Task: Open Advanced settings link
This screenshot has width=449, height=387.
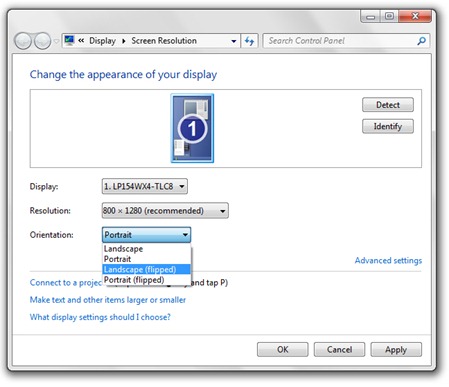Action: 388,260
